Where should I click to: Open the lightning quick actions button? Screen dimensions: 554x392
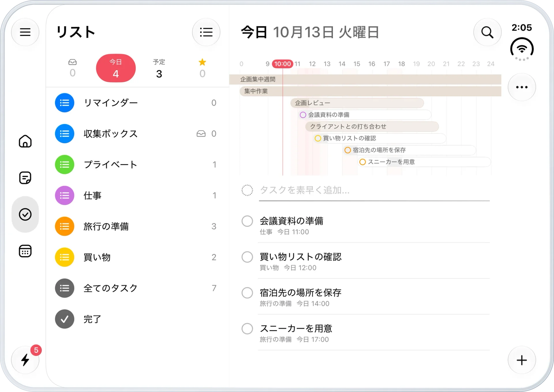tap(25, 360)
